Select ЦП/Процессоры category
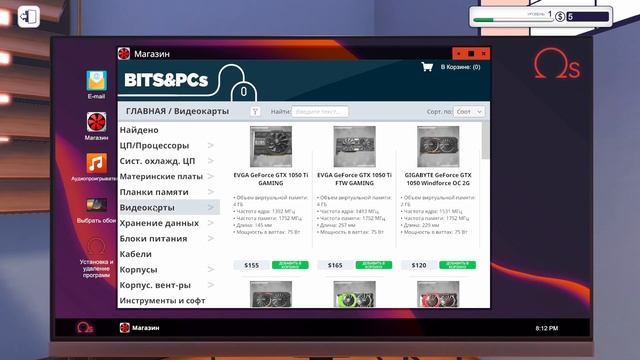The width and height of the screenshot is (640, 360). point(154,145)
